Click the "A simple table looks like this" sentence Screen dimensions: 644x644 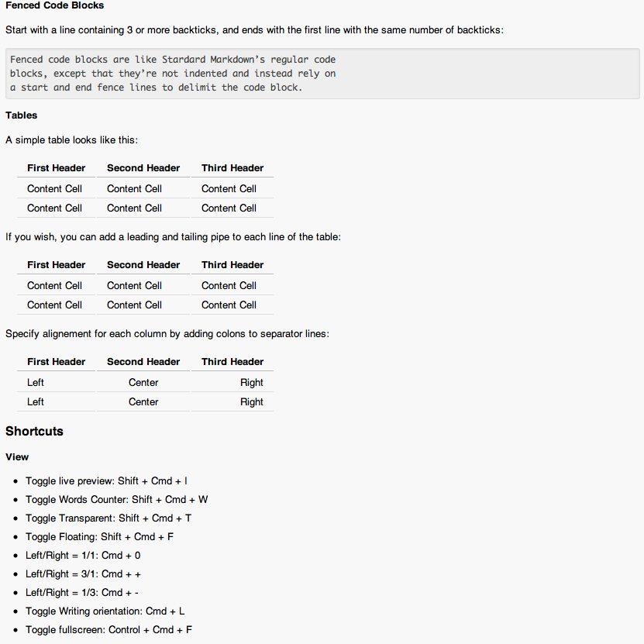click(x=72, y=140)
